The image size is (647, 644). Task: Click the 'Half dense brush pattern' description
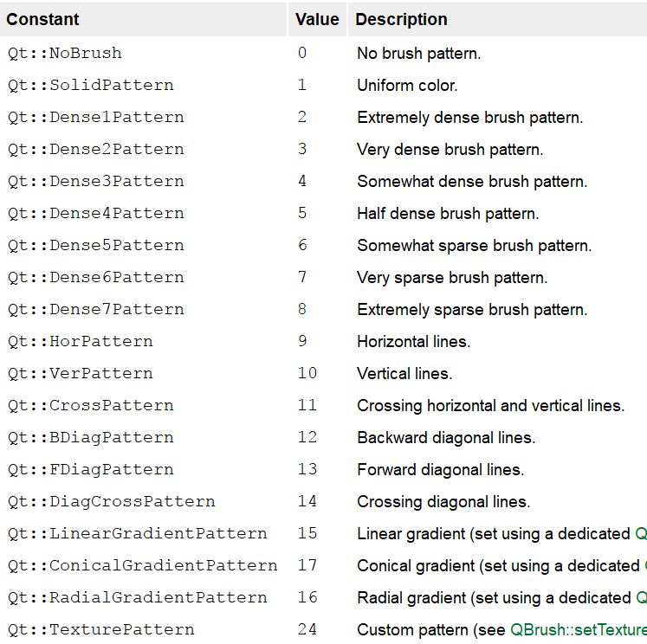tap(448, 213)
